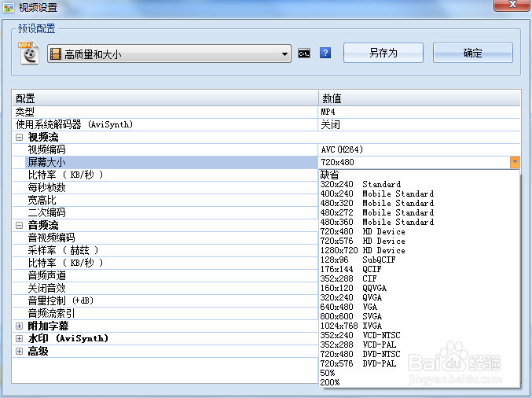532x398 pixels.
Task: Click the blue question mark help icon
Action: tap(325, 53)
